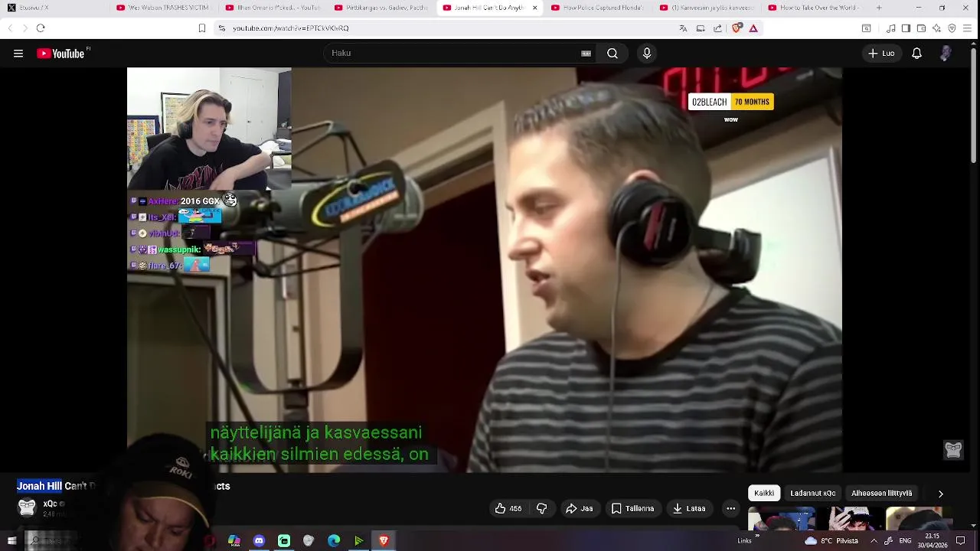Select the Ladannut xQc filter chip
The image size is (980, 551).
tap(813, 494)
